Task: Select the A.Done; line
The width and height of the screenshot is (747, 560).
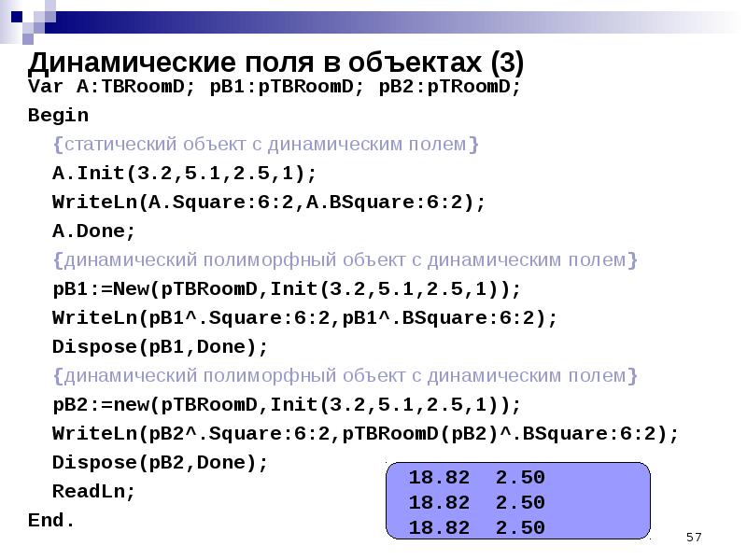Action: (94, 231)
